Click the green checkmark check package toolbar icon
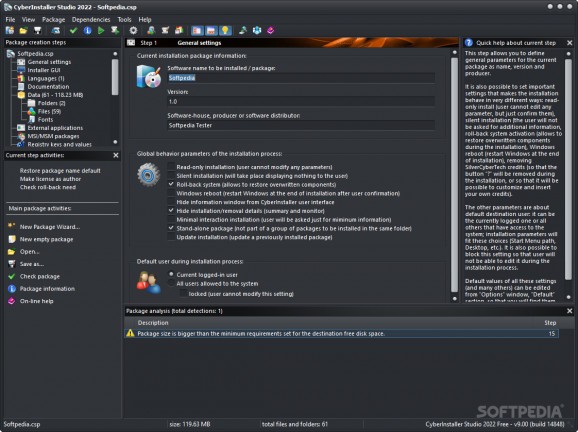Screen dimensions: 578x432 click(73, 31)
